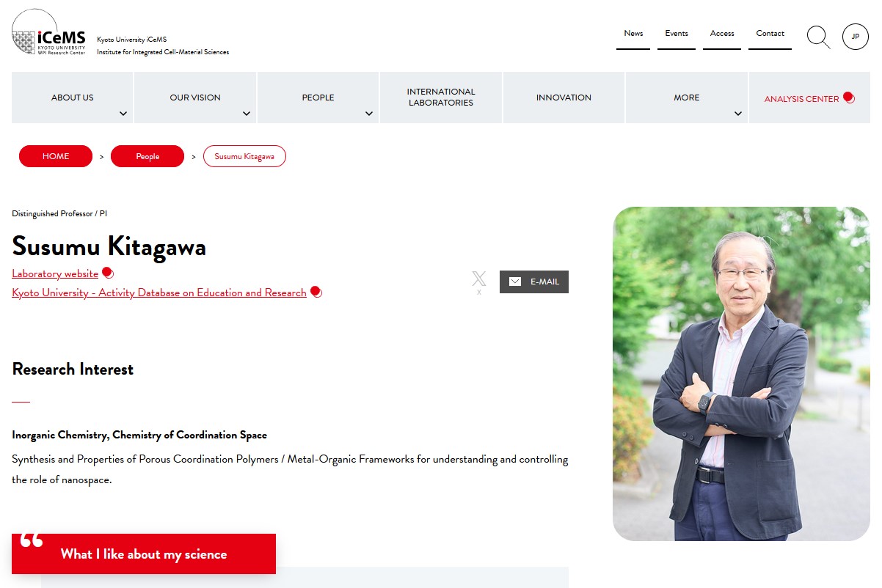Image resolution: width=882 pixels, height=588 pixels.
Task: Click the red icon next to Analysis Center
Action: point(849,98)
